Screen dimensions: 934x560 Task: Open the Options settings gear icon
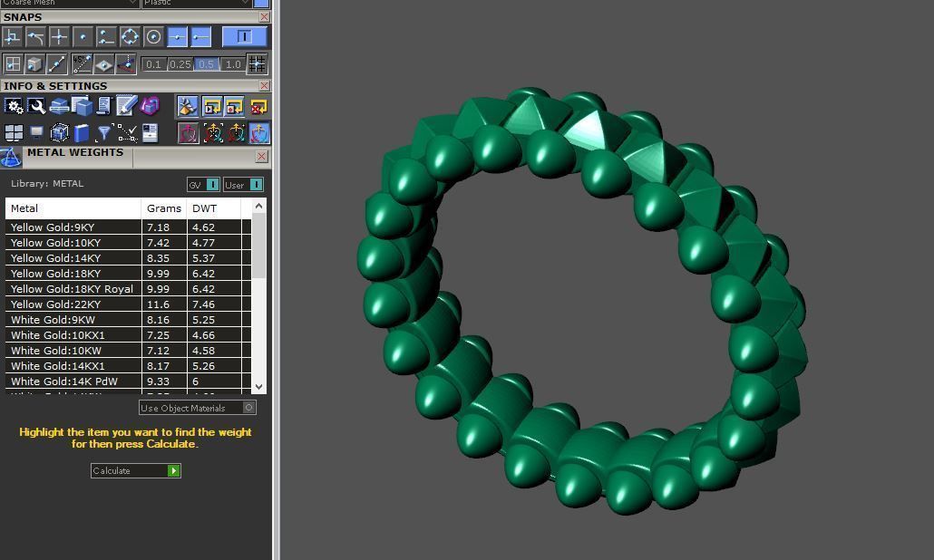pyautogui.click(x=14, y=106)
